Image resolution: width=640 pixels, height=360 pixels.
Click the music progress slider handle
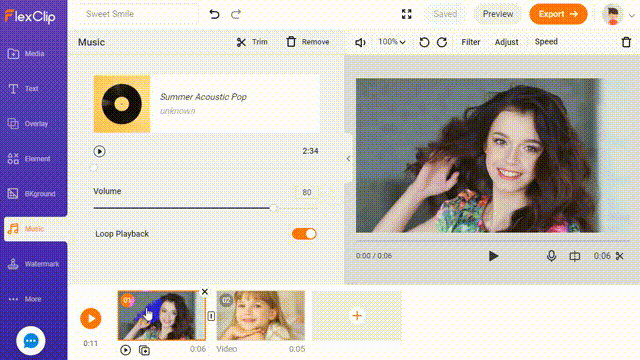tap(93, 168)
